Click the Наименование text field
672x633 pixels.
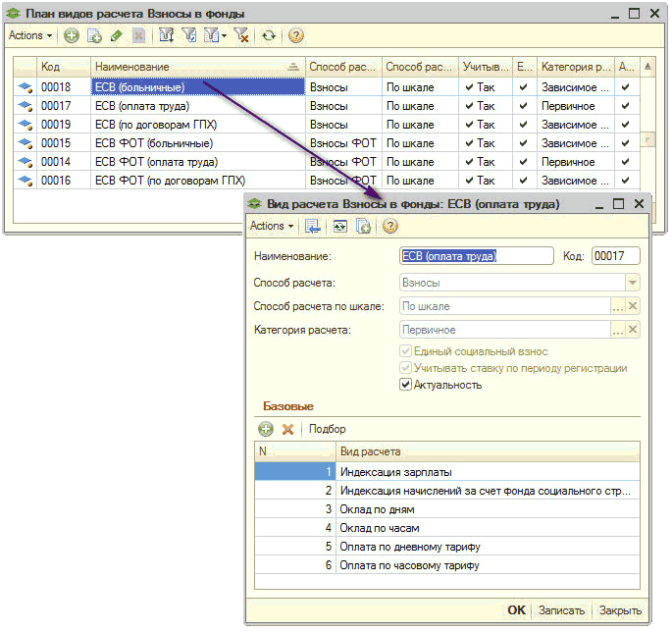(x=477, y=256)
